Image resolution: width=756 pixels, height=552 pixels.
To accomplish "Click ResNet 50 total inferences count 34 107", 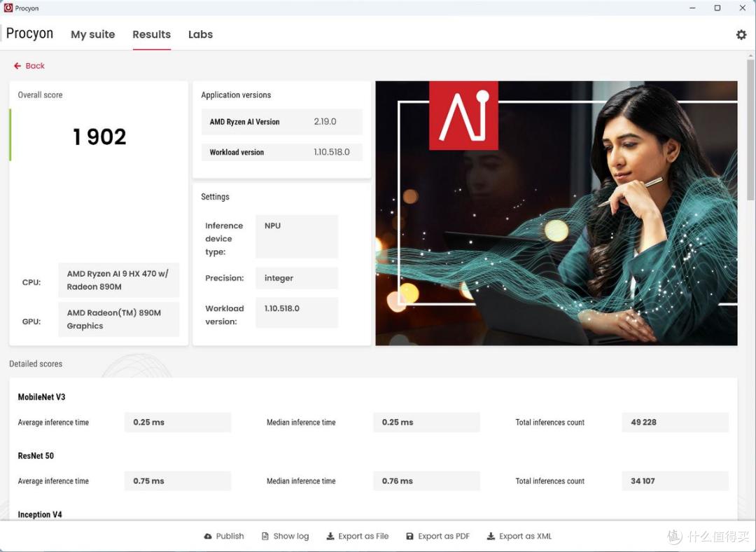I will click(675, 481).
